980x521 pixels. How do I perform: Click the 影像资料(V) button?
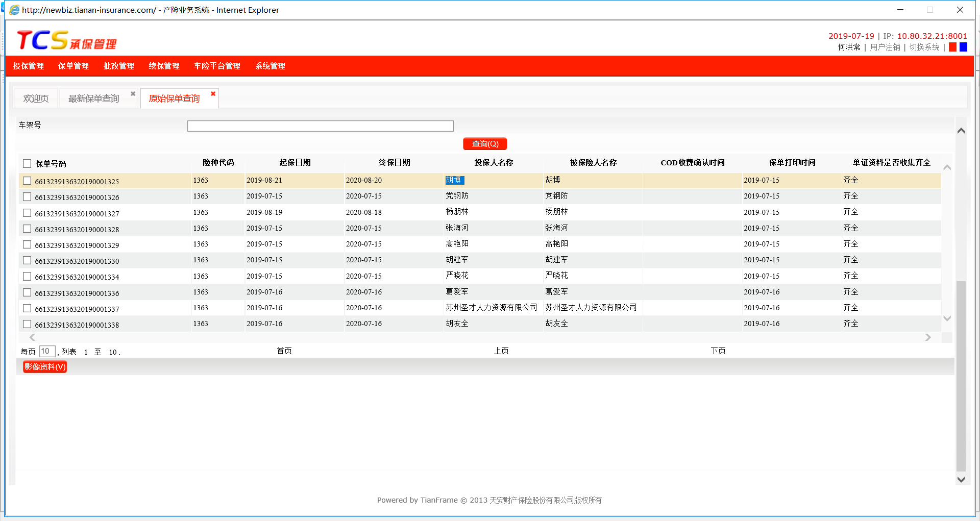pos(45,367)
